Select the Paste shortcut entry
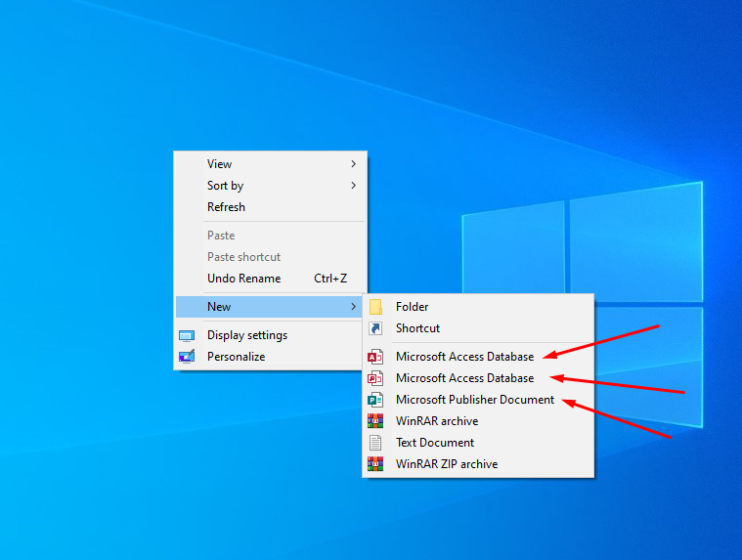This screenshot has height=560, width=742. pyautogui.click(x=270, y=257)
